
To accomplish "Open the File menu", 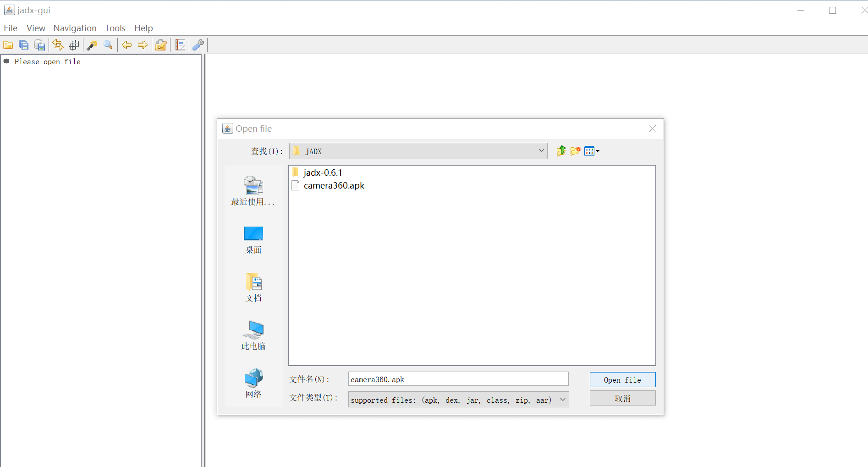I will tap(11, 28).
